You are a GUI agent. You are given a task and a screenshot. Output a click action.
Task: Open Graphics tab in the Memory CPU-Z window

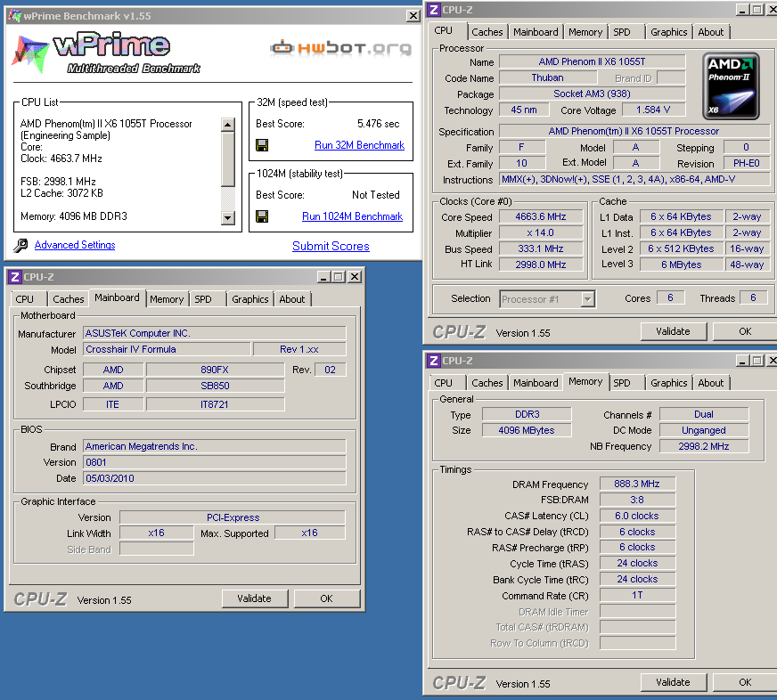pos(668,383)
